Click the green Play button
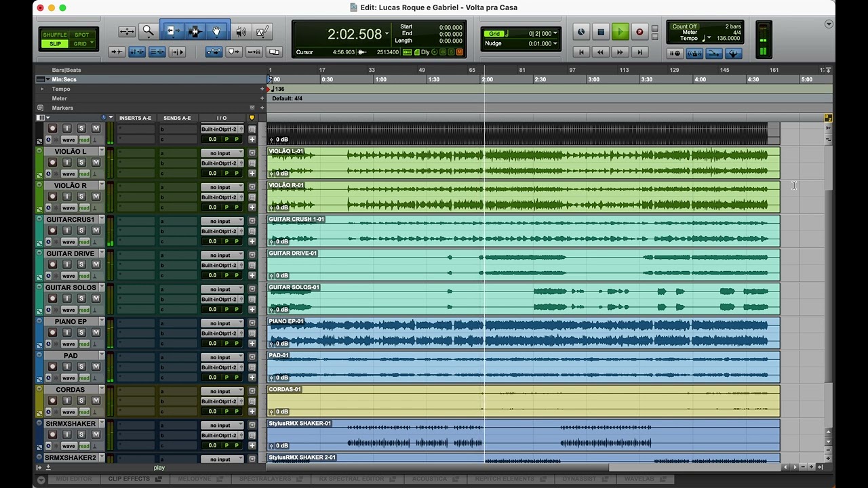Screen dimensions: 868x488 point(620,32)
